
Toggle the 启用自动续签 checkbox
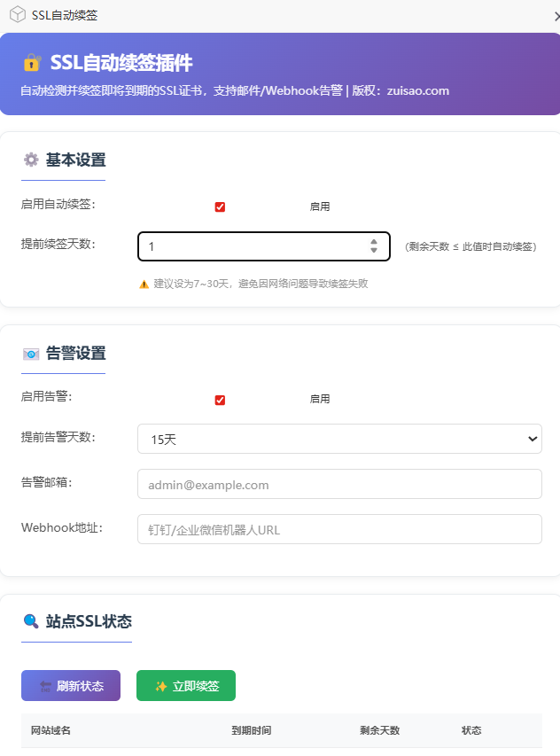pos(220,207)
